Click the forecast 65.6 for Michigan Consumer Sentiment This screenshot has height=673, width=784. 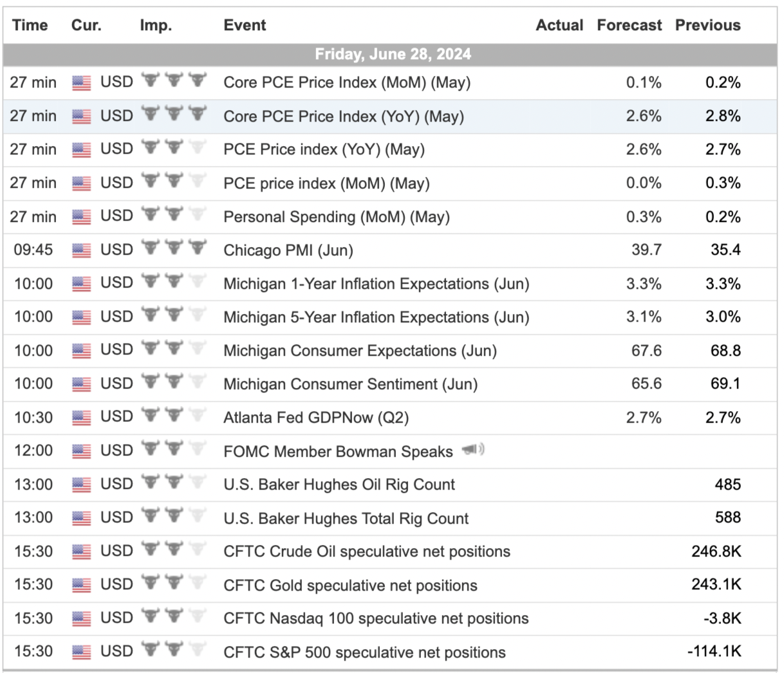[x=646, y=383]
